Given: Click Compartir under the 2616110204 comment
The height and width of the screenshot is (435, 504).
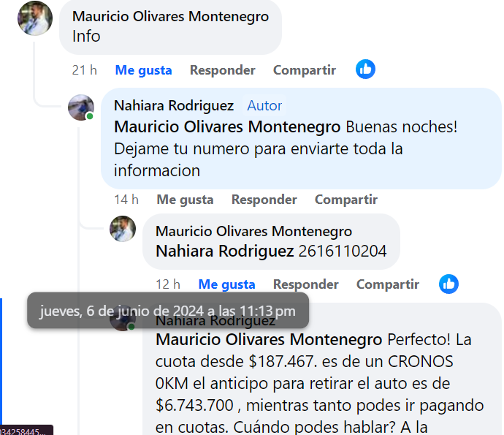Looking at the screenshot, I should [x=388, y=284].
